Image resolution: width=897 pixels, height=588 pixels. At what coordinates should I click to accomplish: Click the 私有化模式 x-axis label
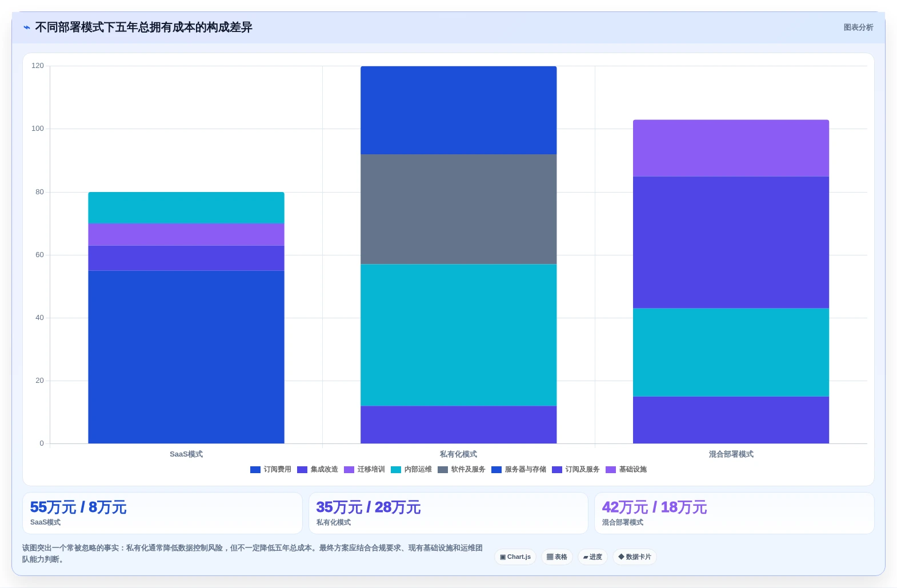458,454
